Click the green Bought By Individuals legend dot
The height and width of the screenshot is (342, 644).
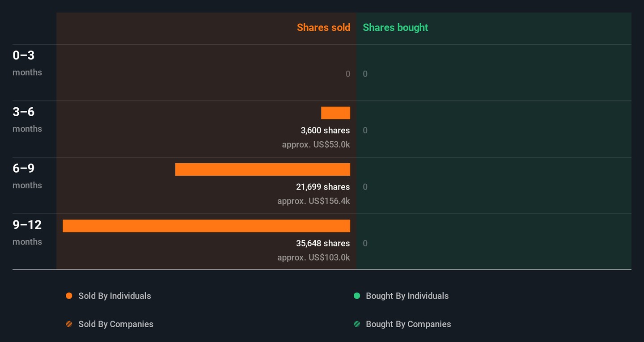357,296
